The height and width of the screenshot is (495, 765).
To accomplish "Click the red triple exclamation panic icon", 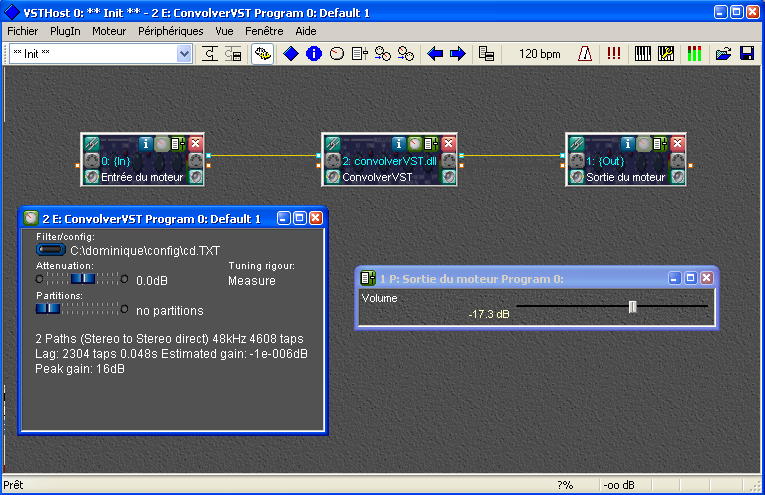I will point(614,54).
